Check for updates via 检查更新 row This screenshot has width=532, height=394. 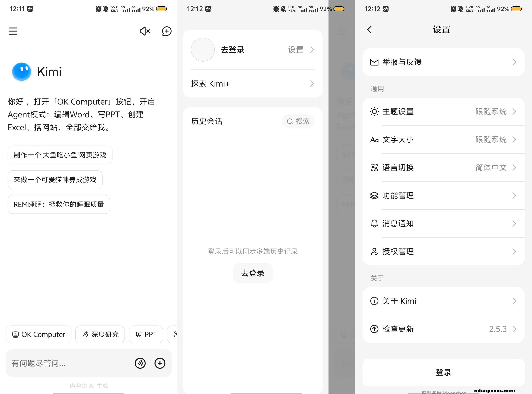pyautogui.click(x=443, y=329)
